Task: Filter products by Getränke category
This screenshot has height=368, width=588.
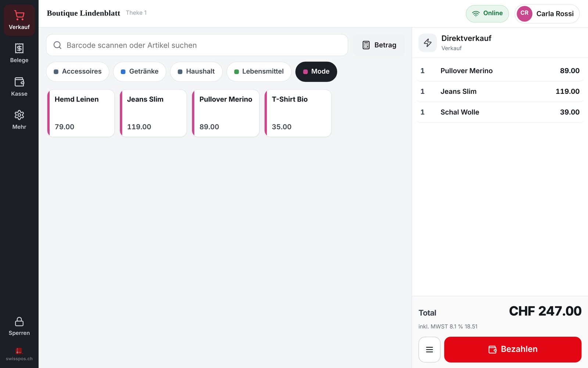Action: click(x=140, y=71)
